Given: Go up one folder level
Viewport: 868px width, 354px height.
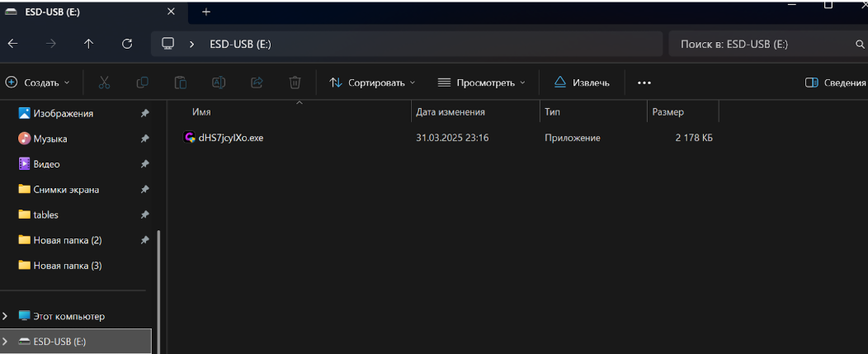Looking at the screenshot, I should click(89, 44).
